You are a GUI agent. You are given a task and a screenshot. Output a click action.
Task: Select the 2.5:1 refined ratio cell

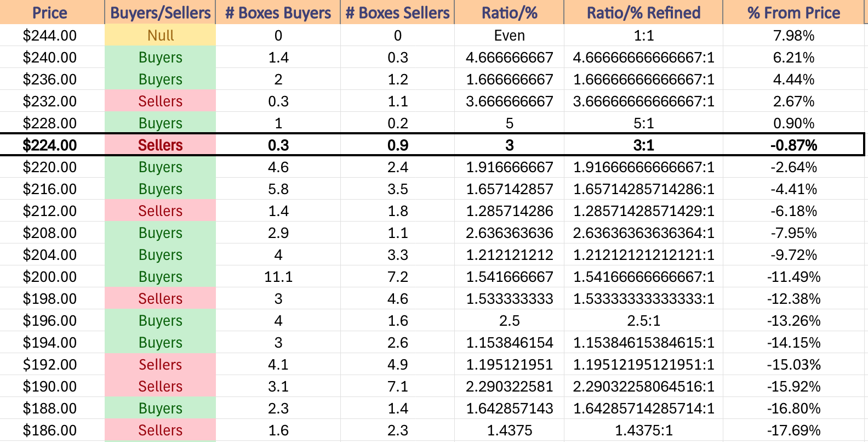[644, 321]
